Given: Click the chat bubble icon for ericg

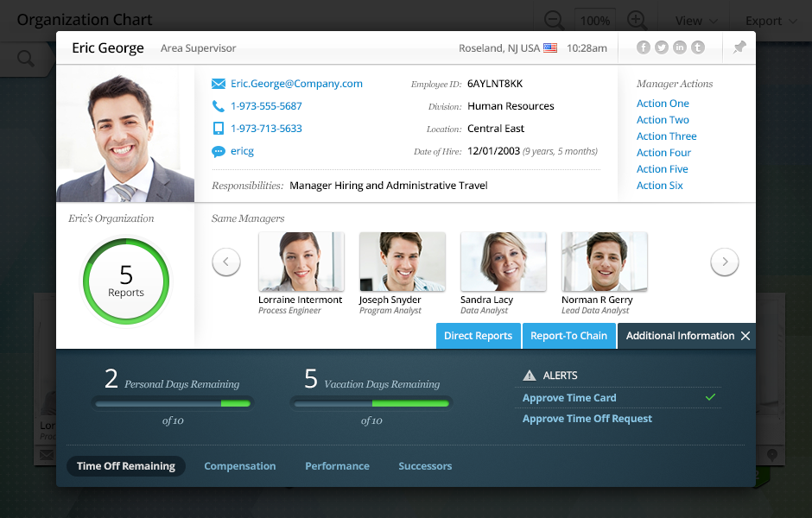Looking at the screenshot, I should [x=219, y=151].
